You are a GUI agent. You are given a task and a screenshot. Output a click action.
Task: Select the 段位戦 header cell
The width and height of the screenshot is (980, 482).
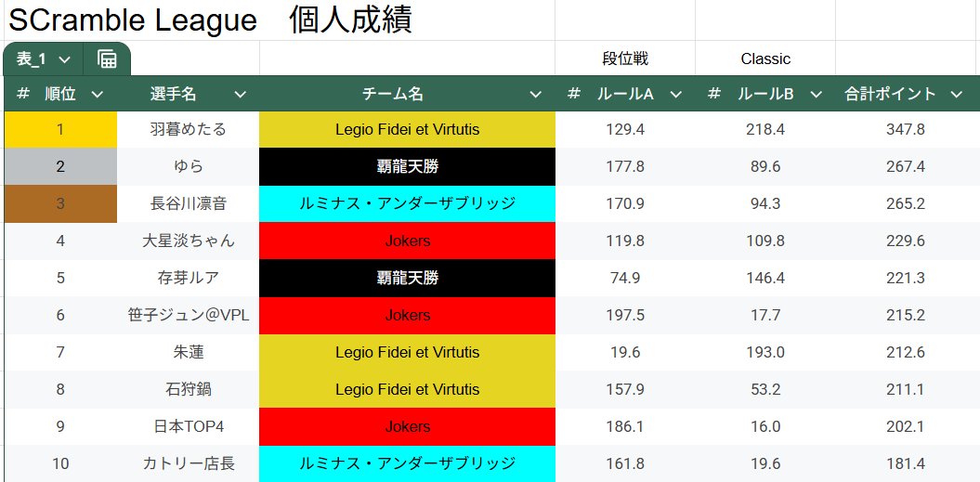(x=625, y=59)
